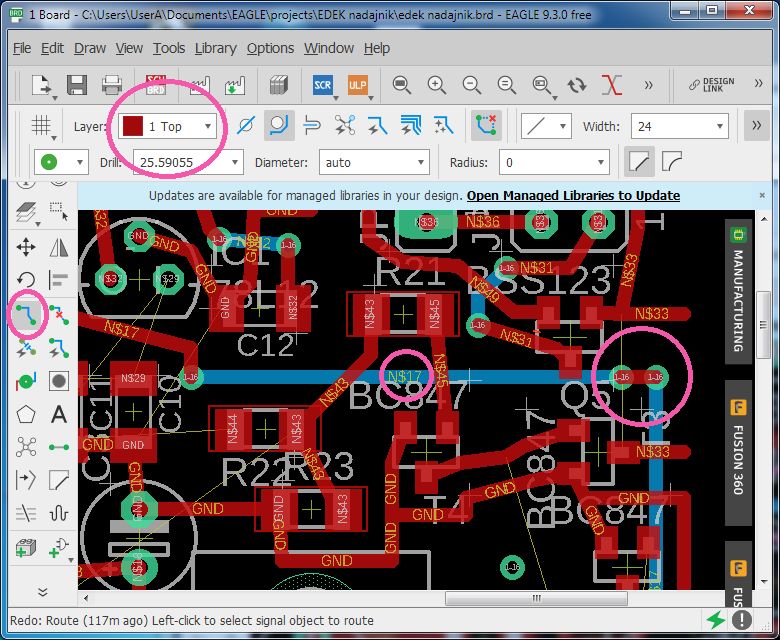This screenshot has height=640, width=780.
Task: Select the Polygon tool icon
Action: (26, 414)
